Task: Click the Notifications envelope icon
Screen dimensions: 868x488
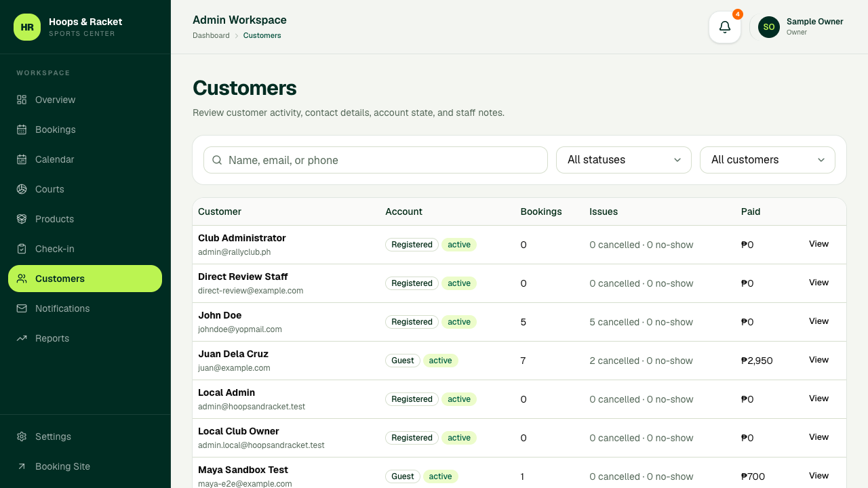Action: click(22, 308)
